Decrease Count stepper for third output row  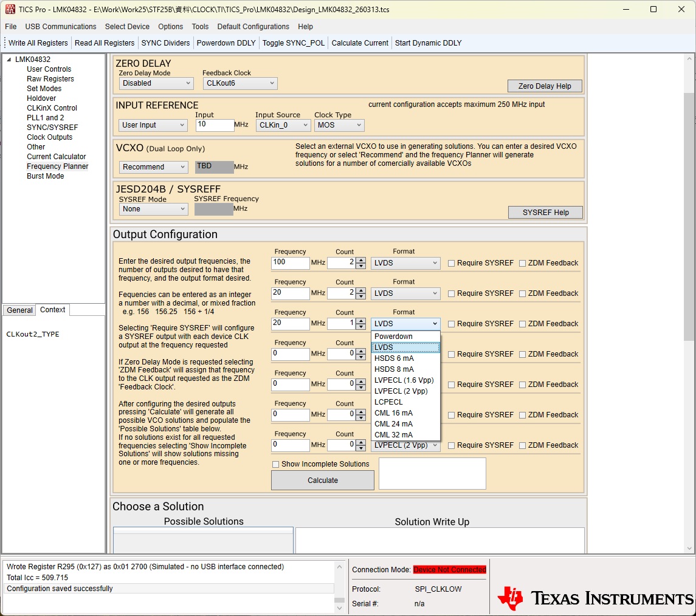[361, 326]
